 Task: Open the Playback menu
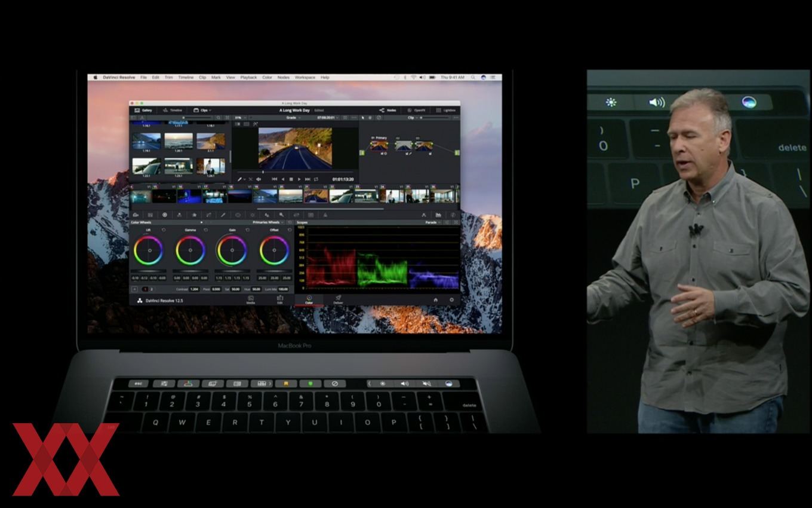pos(248,77)
